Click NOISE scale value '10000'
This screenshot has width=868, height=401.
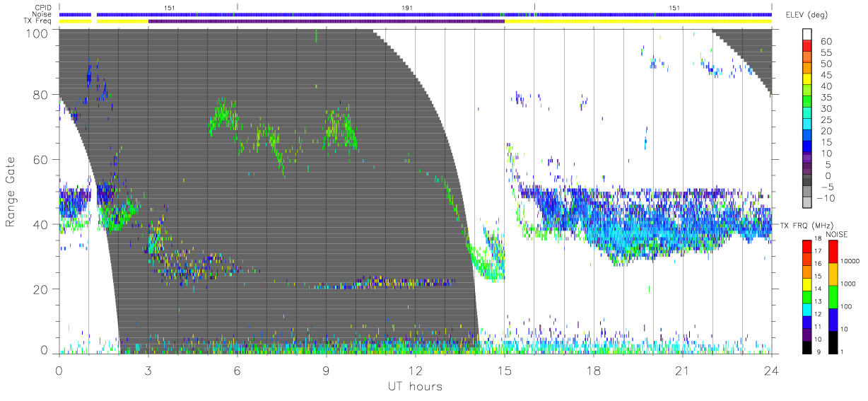click(850, 261)
